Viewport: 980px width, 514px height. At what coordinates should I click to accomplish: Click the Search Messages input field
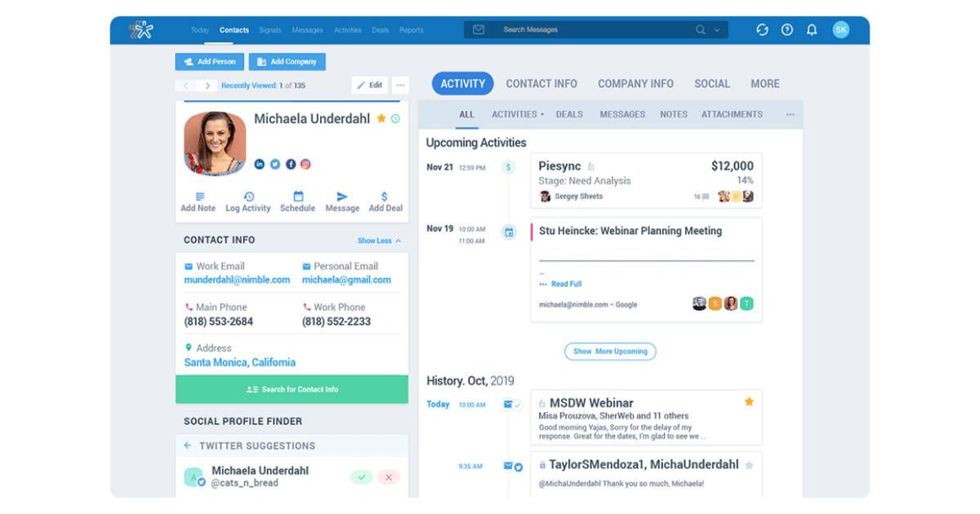[588, 29]
